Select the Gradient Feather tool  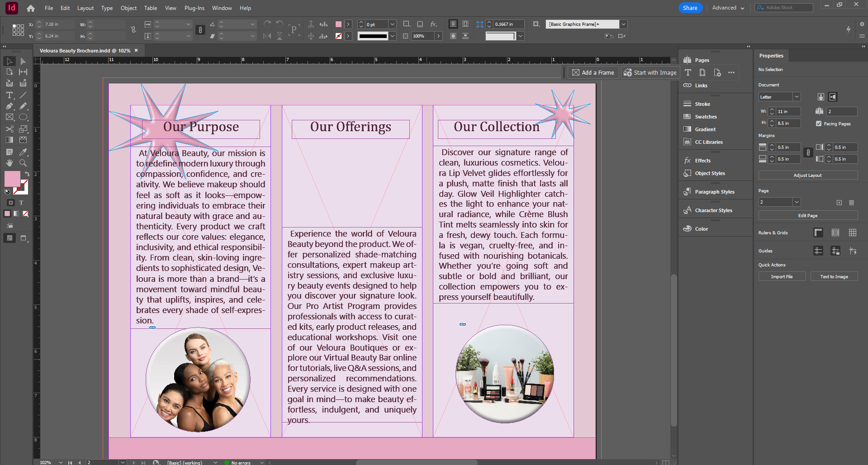[23, 140]
